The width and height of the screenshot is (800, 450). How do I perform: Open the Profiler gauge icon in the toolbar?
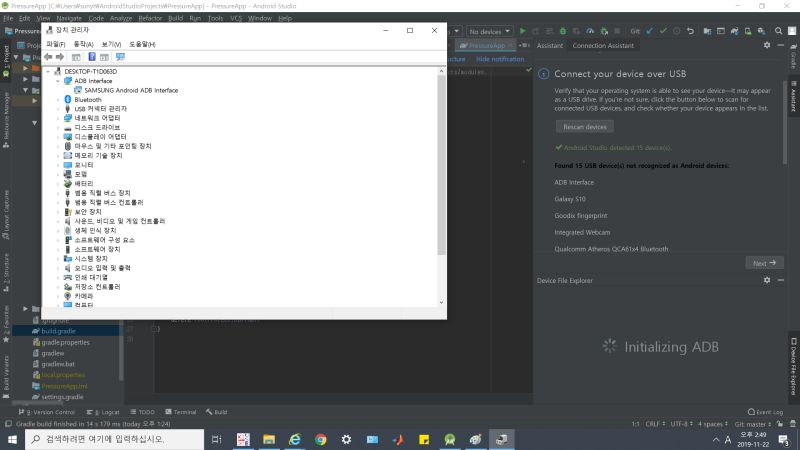(590, 31)
